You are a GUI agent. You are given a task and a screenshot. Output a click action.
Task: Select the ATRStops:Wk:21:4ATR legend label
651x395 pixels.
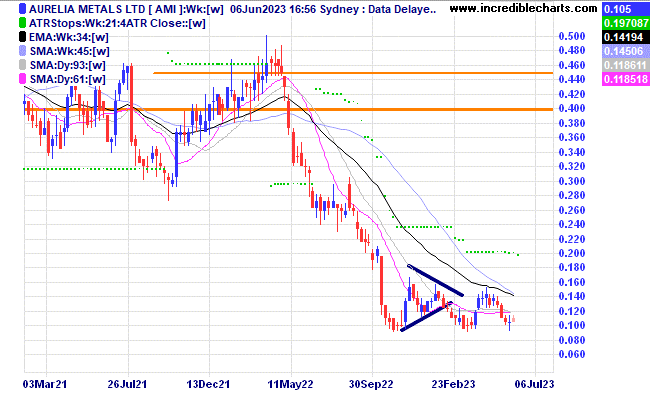[117, 23]
